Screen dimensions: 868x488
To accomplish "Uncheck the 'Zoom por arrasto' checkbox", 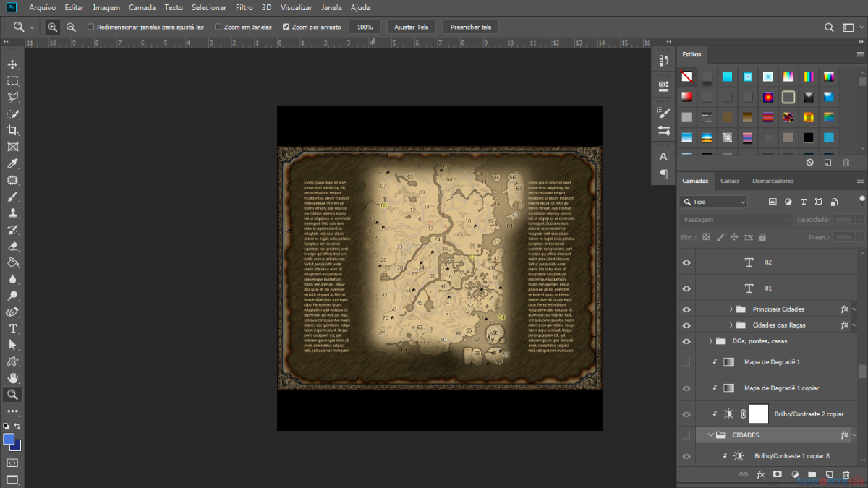I will [286, 27].
